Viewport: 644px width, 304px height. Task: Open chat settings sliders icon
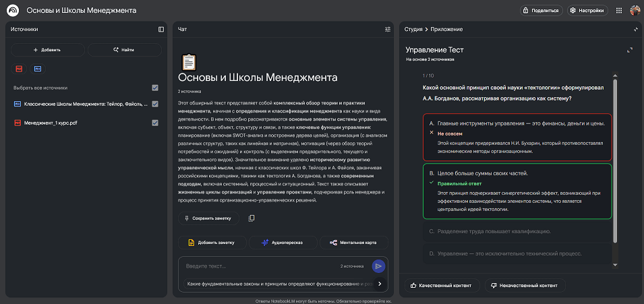388,30
